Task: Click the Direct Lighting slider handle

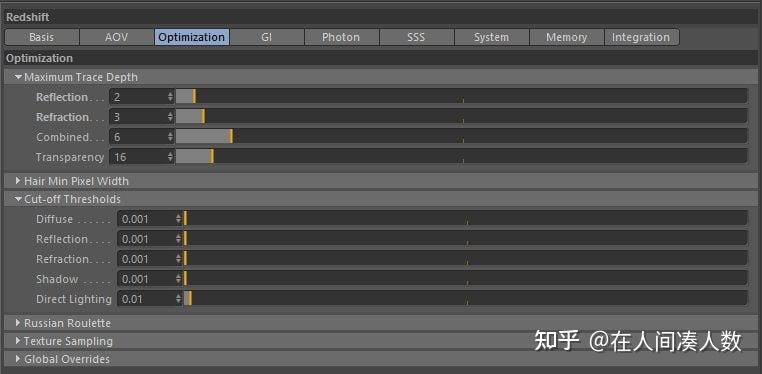Action: [x=190, y=298]
